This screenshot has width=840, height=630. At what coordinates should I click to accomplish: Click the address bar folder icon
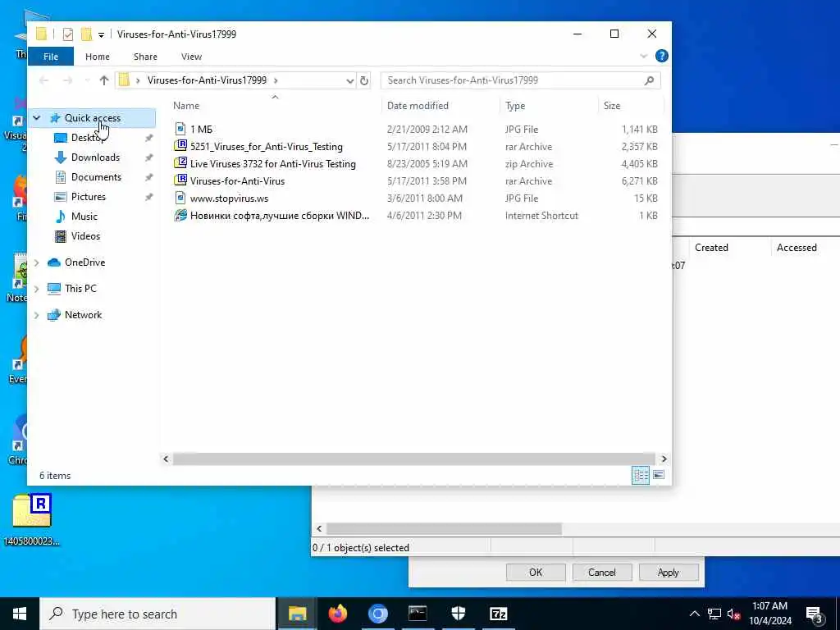point(125,80)
